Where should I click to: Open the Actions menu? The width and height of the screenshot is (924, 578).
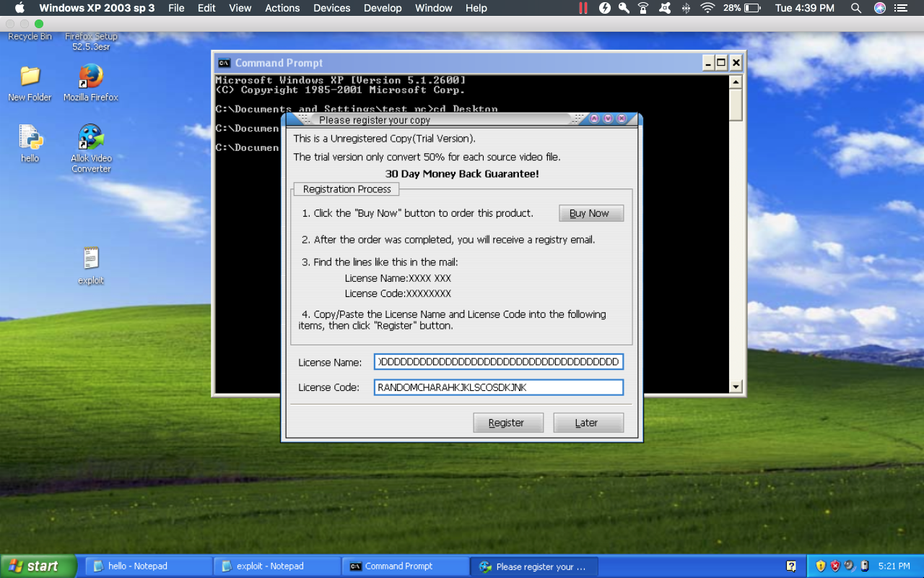point(282,8)
